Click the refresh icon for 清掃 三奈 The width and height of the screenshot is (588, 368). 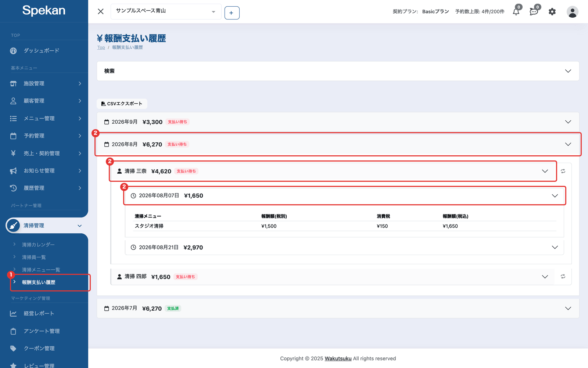click(x=563, y=171)
